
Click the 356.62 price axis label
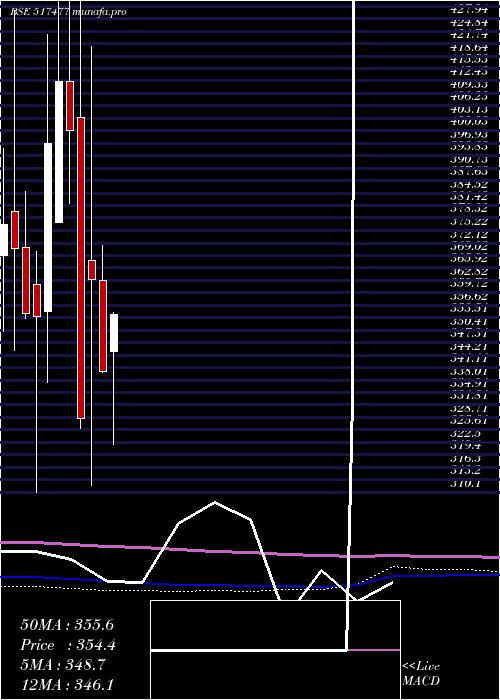(468, 296)
